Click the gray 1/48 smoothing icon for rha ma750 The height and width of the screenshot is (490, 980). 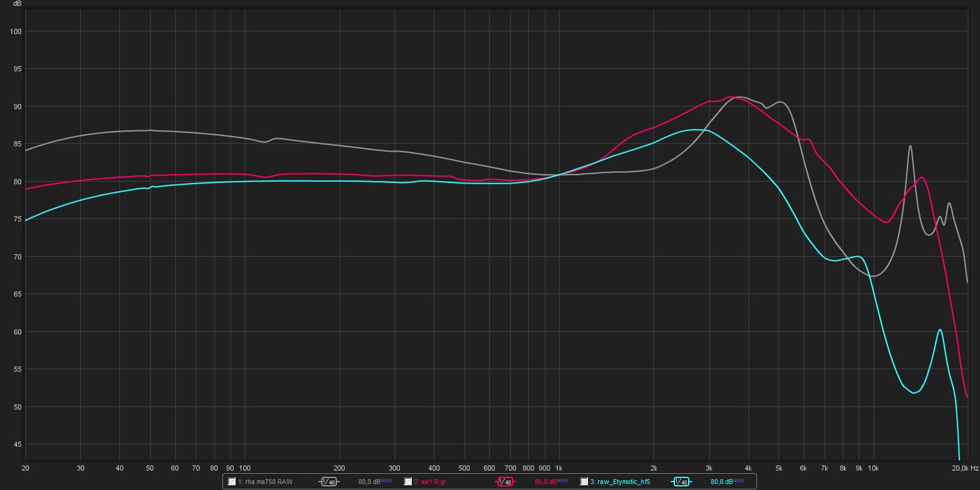[328, 482]
